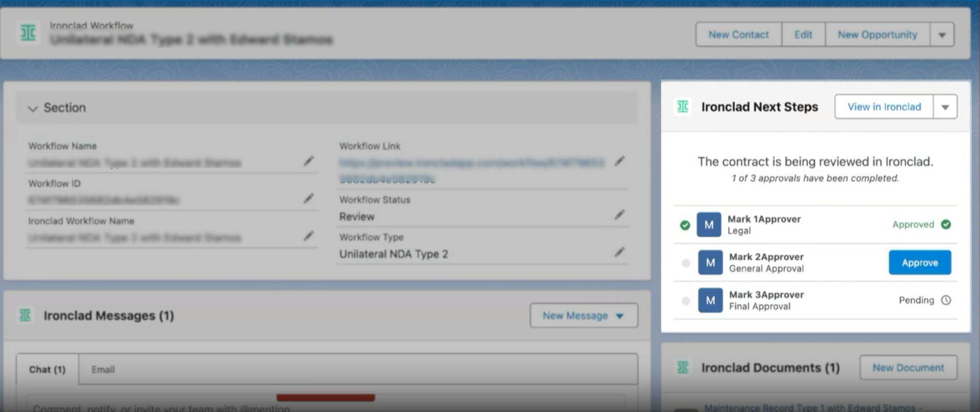Edit the Workflow Status pencil icon
Viewport: 980px width, 412px height.
click(x=620, y=215)
